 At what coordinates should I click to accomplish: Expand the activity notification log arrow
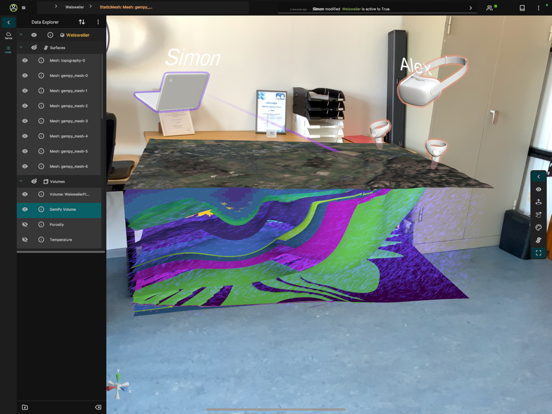(471, 8)
